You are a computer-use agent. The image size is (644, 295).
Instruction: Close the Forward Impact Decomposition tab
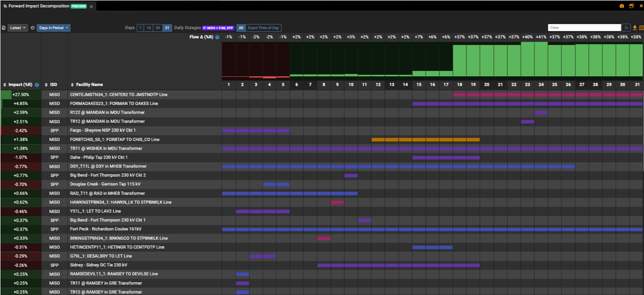91,6
